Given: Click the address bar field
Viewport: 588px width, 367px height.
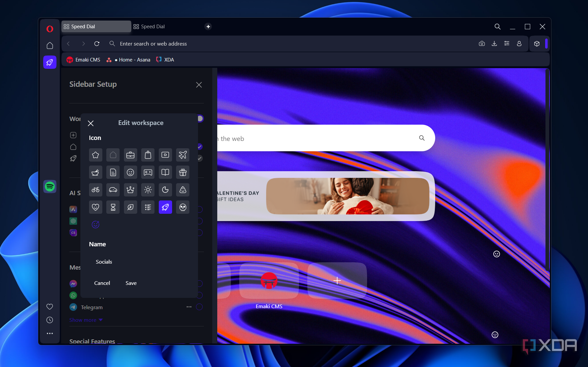Looking at the screenshot, I should (x=292, y=44).
